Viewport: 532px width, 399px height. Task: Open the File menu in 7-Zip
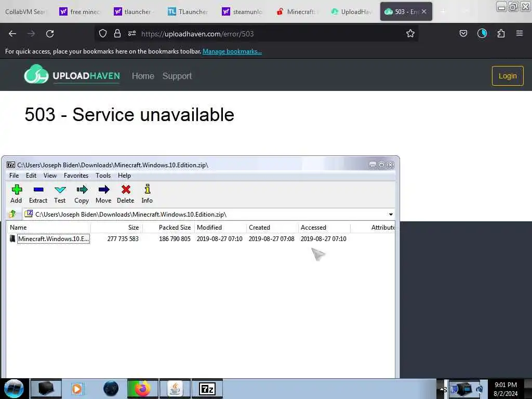click(14, 176)
